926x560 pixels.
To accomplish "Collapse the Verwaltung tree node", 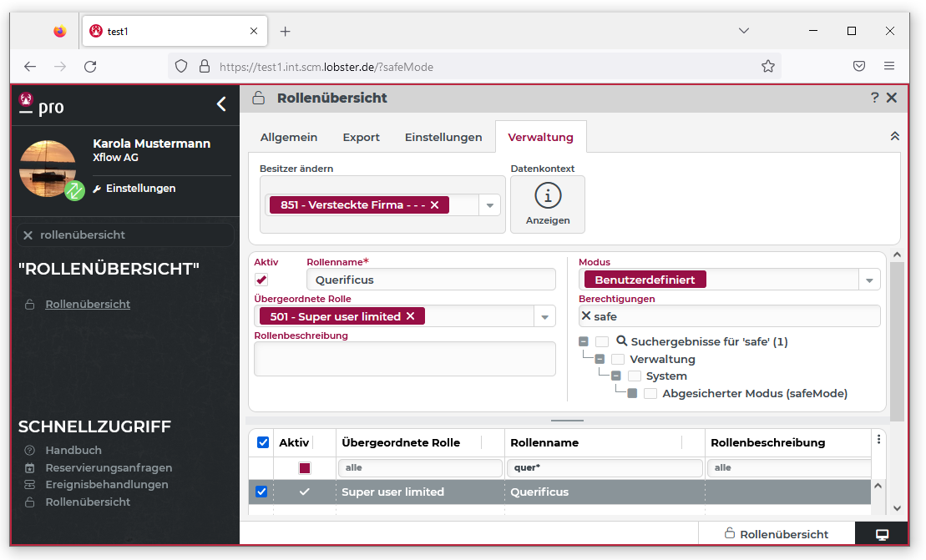I will pyautogui.click(x=600, y=360).
